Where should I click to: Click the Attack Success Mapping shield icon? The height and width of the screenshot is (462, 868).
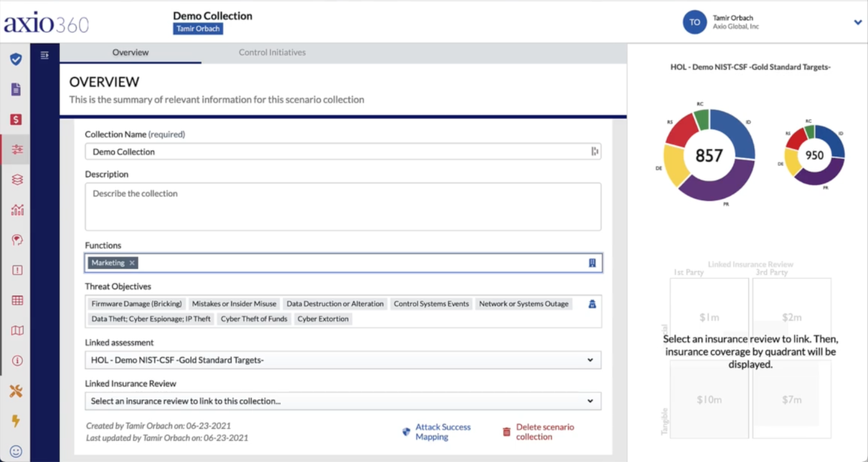pos(407,431)
